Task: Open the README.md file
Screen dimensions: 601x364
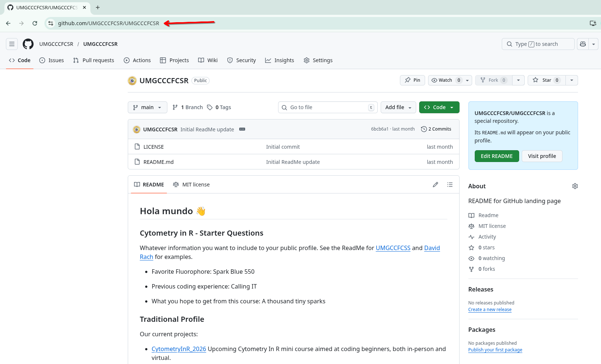Action: coord(158,162)
